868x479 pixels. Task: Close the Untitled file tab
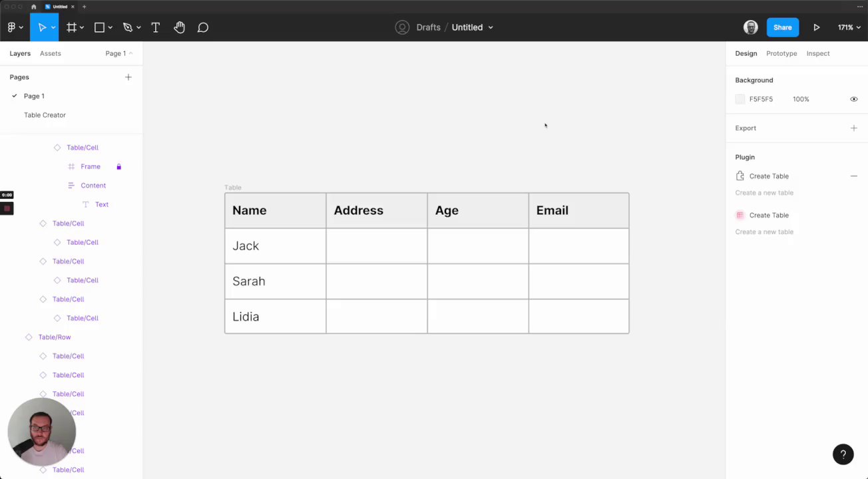(x=73, y=7)
